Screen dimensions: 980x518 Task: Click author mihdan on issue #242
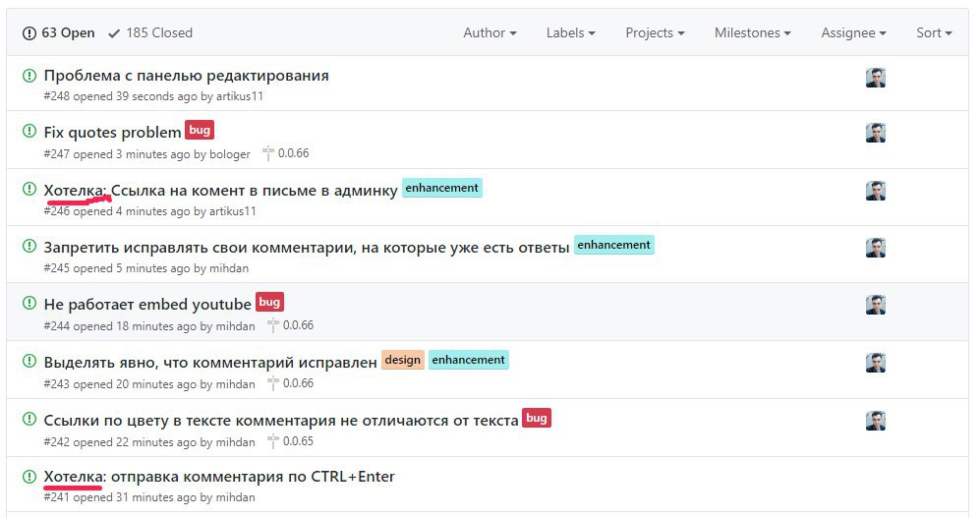click(236, 442)
